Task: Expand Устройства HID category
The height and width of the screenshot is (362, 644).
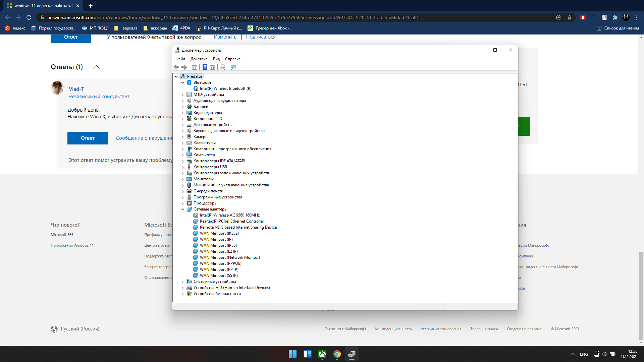Action: pyautogui.click(x=183, y=288)
